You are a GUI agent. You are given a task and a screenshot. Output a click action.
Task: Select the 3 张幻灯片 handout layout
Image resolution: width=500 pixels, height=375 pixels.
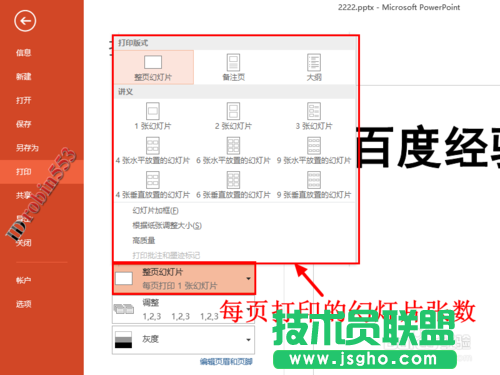[314, 116]
